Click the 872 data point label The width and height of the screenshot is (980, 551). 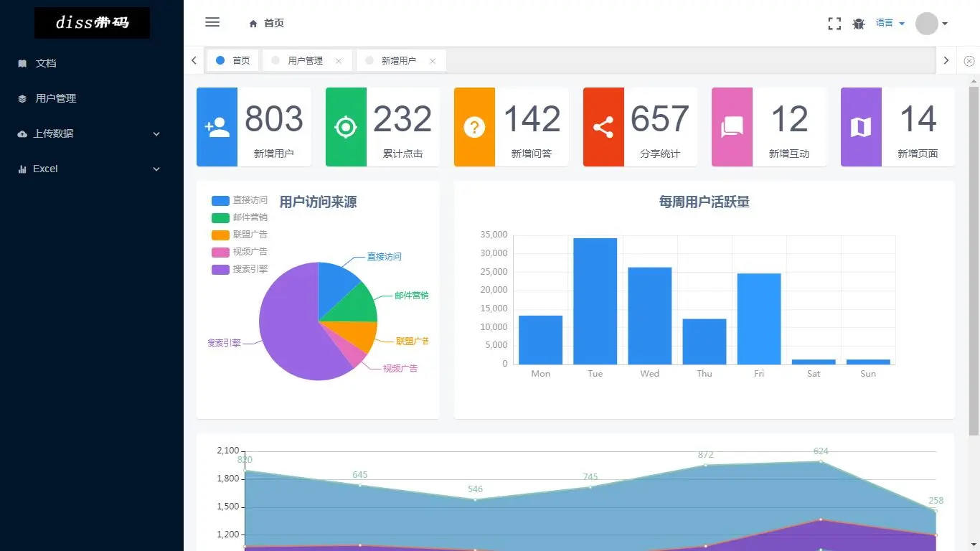[705, 455]
